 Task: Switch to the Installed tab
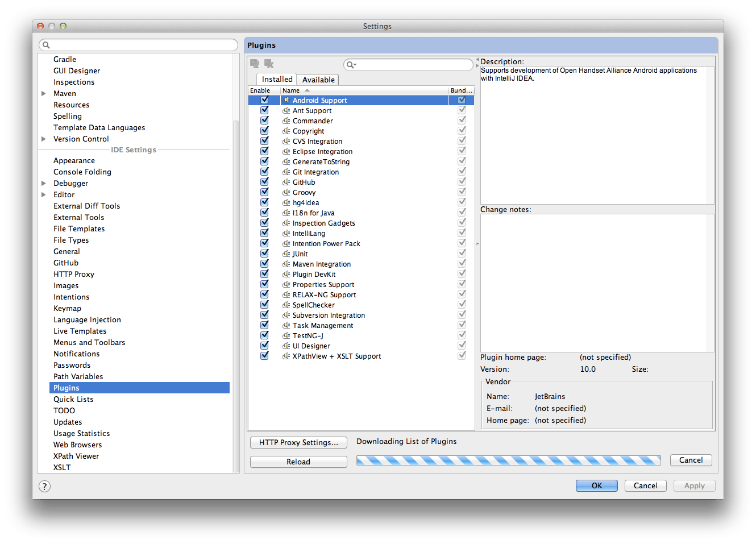(277, 80)
